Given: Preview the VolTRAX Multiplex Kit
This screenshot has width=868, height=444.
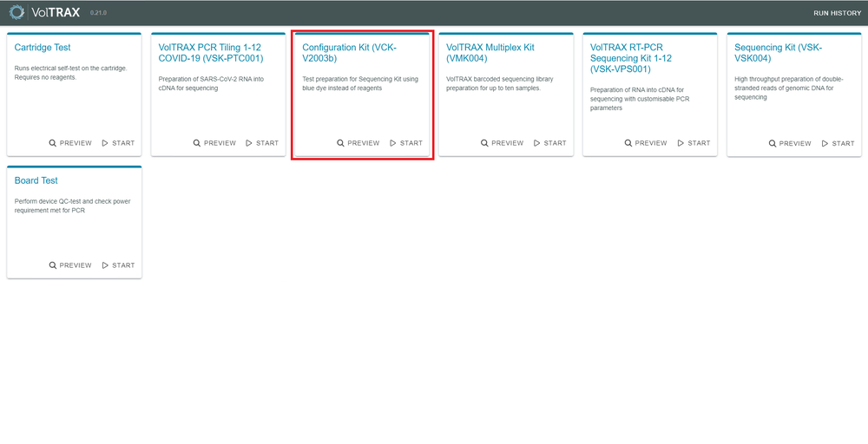Looking at the screenshot, I should click(502, 143).
